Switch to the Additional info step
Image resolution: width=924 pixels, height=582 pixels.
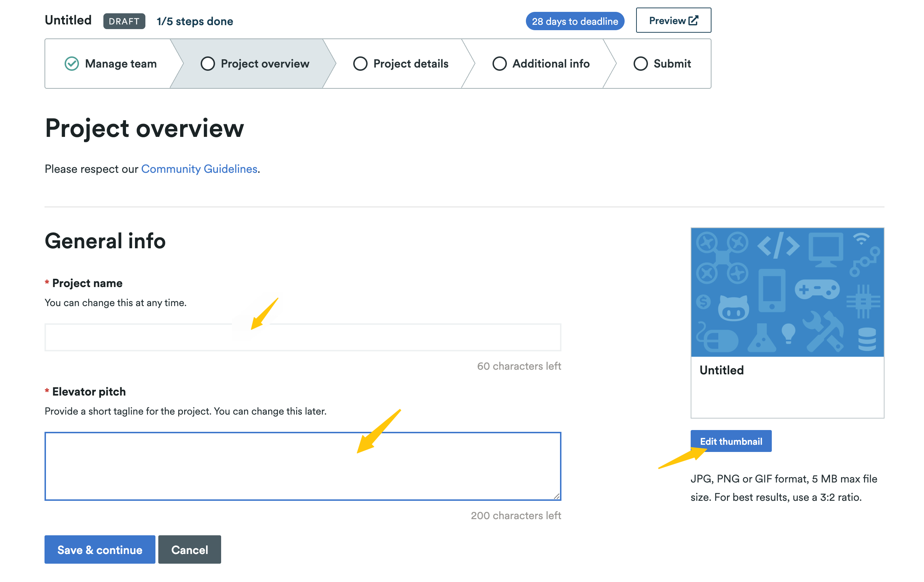point(551,63)
